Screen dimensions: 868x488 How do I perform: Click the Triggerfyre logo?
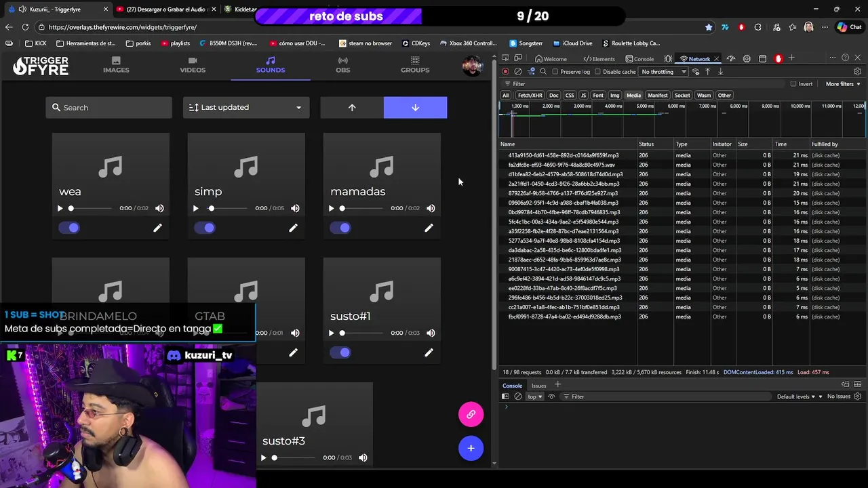(41, 66)
